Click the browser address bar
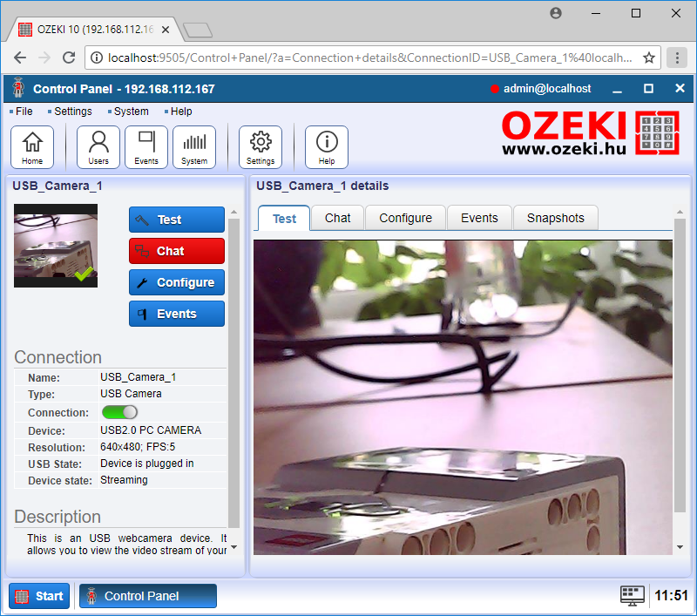Screen dimensions: 697x616 373,58
